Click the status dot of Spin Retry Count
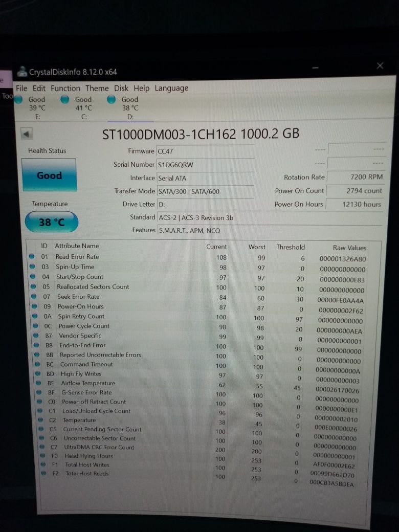The height and width of the screenshot is (532, 399). 35,316
